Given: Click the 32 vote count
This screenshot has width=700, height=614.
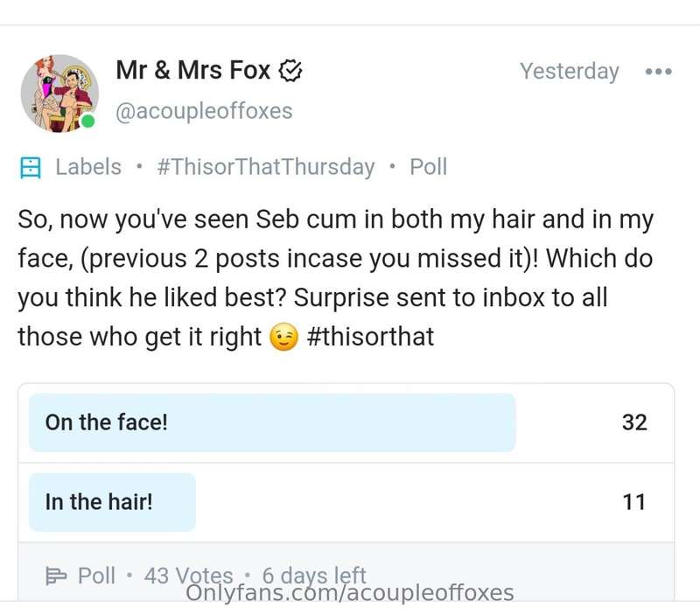Looking at the screenshot, I should point(634,422).
